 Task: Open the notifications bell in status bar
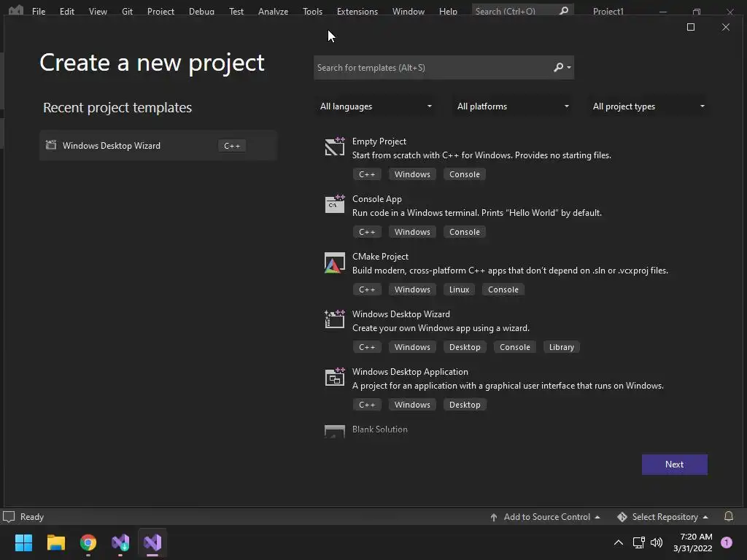(x=729, y=516)
